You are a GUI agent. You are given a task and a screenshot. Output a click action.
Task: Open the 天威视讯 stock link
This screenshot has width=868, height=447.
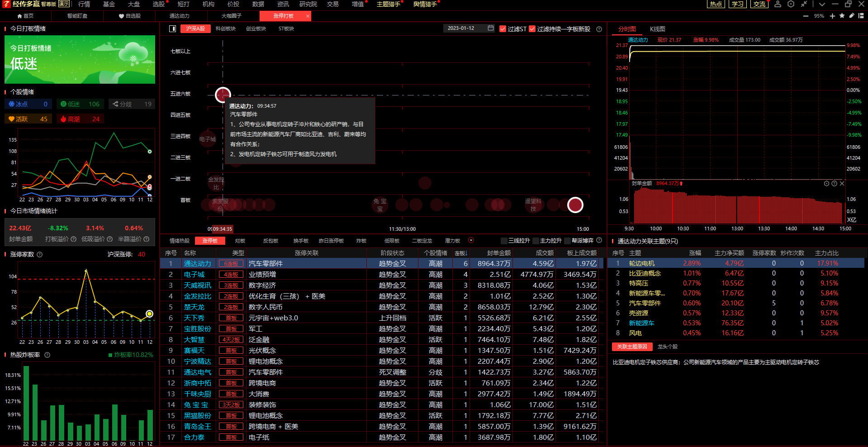pyautogui.click(x=197, y=285)
